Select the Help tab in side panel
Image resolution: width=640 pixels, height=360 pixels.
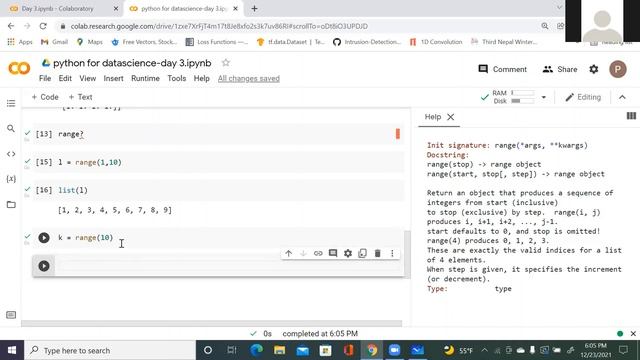point(433,117)
